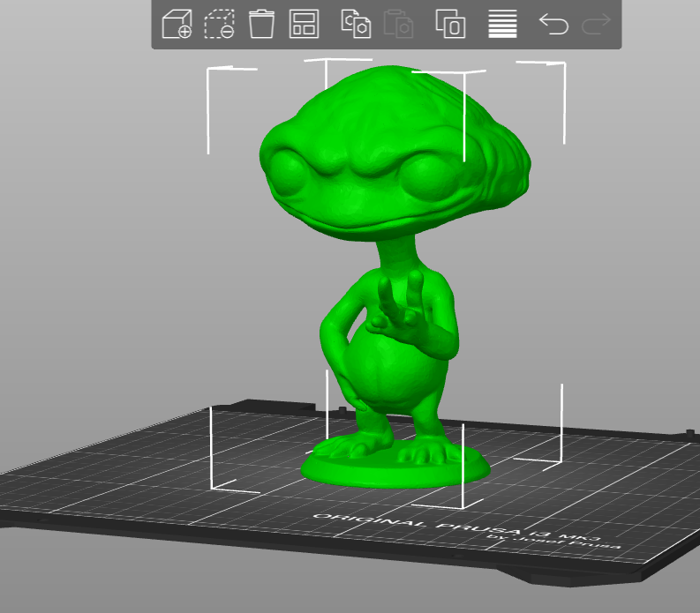Click the Add object toolbar icon
700x613 pixels.
click(177, 24)
